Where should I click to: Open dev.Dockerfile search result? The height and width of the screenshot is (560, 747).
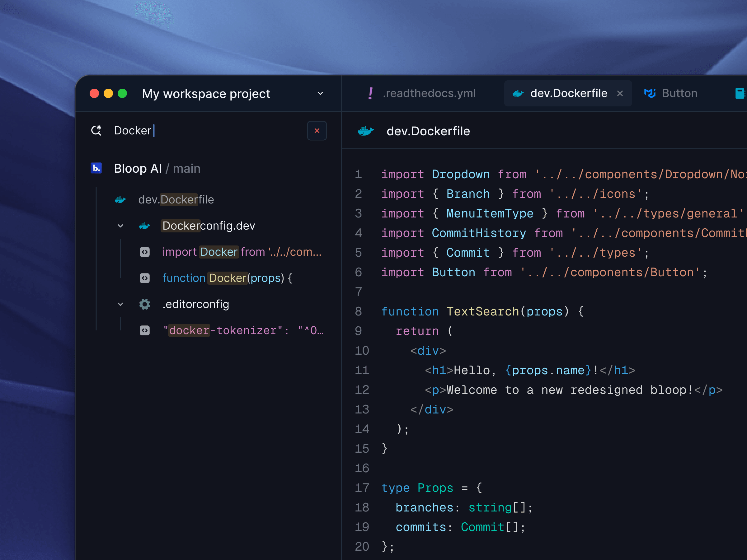tap(176, 200)
